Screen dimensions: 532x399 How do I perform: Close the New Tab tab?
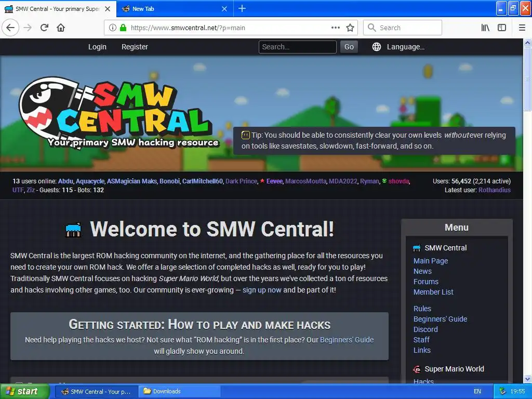click(224, 9)
